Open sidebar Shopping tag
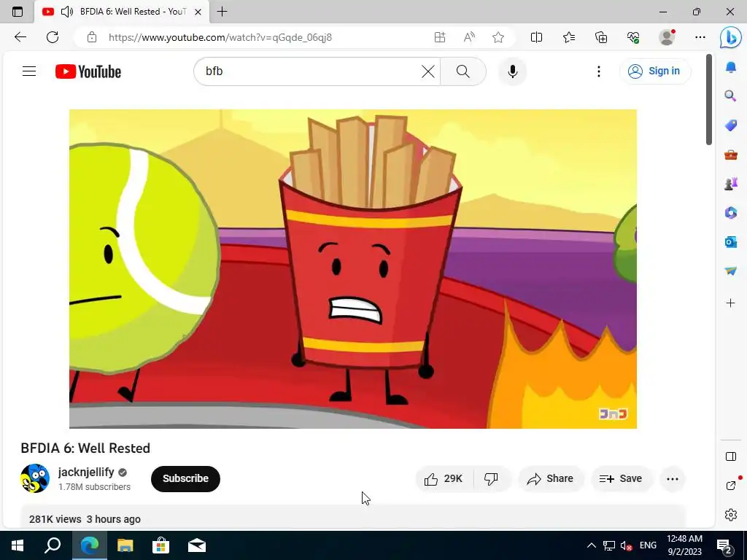Viewport: 747px width, 560px height. tap(731, 125)
